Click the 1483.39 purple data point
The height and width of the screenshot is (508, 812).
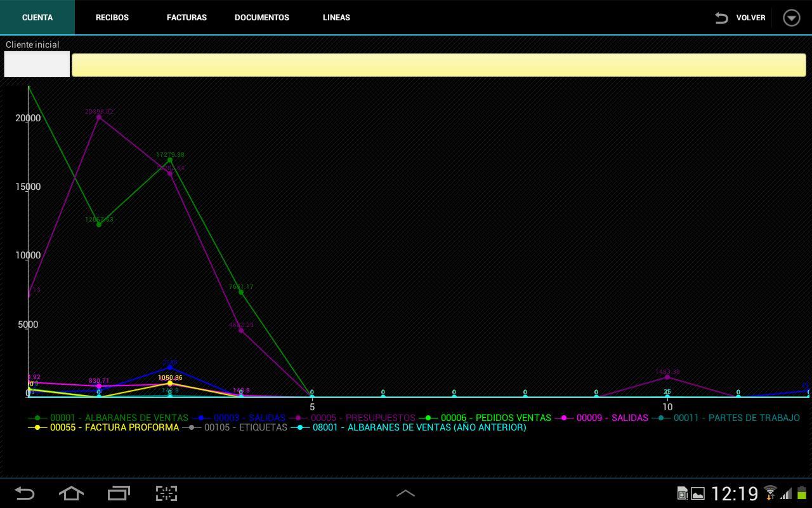[x=667, y=377]
